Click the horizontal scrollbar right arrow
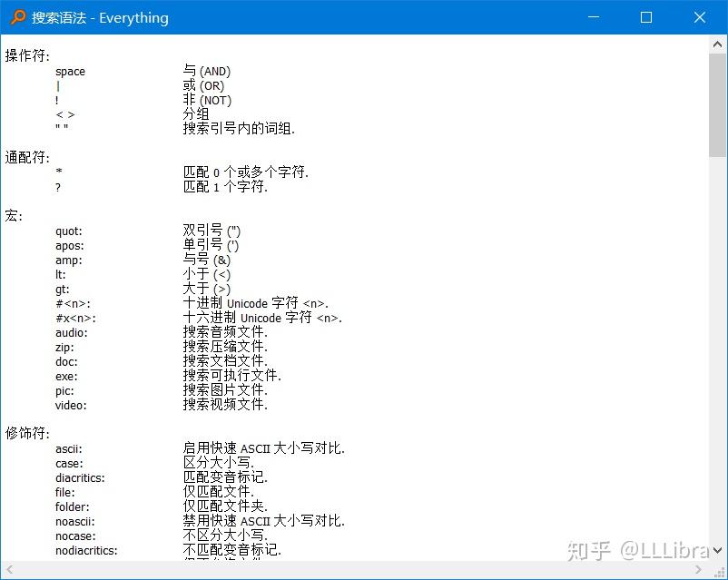This screenshot has width=728, height=580. 698,569
